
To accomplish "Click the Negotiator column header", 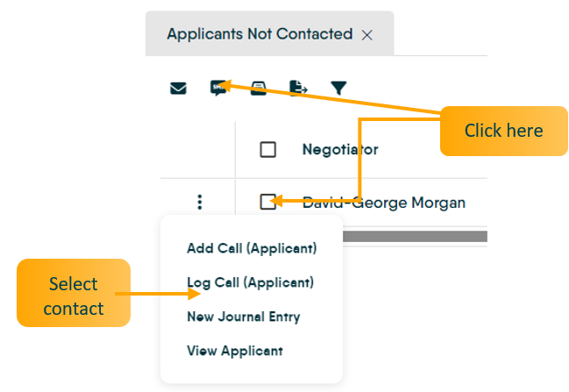I will click(340, 149).
